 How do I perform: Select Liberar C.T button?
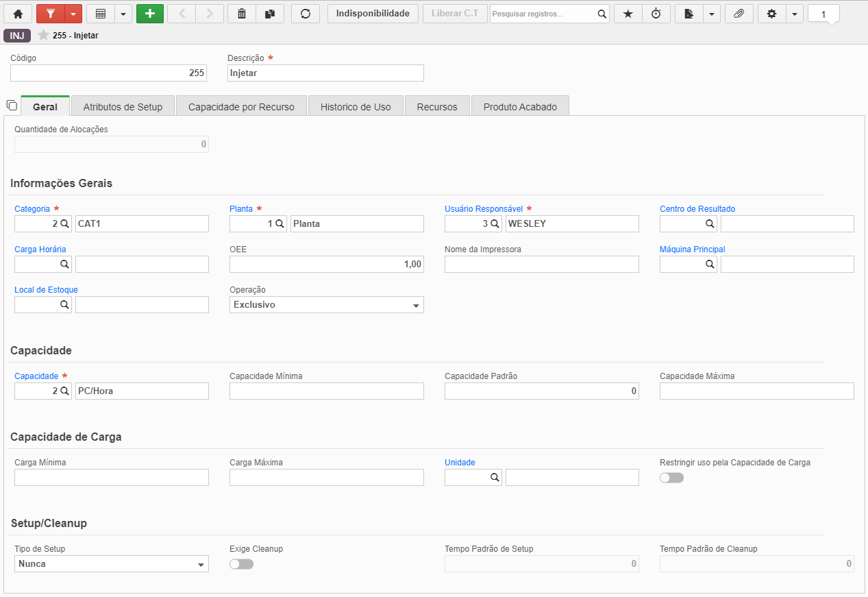pos(455,14)
